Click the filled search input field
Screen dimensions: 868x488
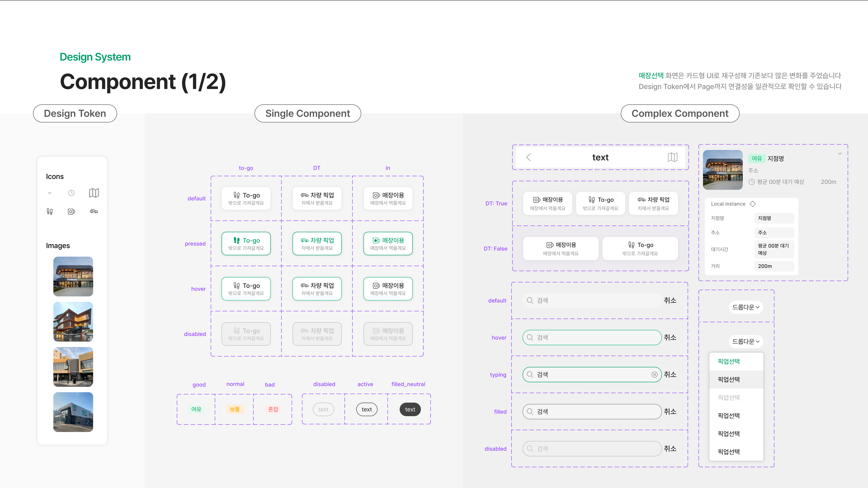point(592,412)
